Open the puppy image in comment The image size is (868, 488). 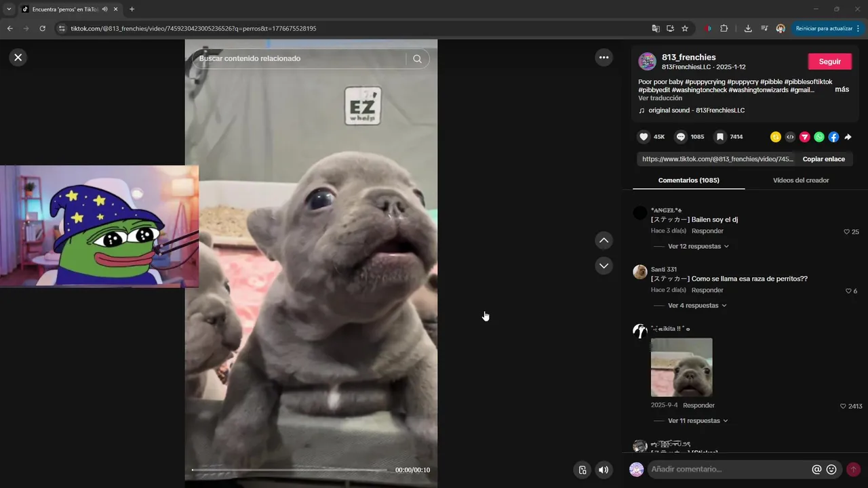pos(682,367)
